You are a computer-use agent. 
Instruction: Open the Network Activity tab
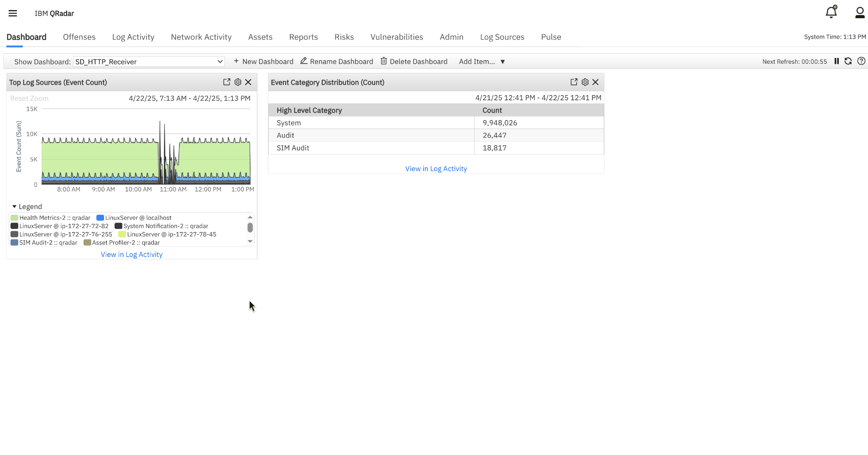[201, 37]
